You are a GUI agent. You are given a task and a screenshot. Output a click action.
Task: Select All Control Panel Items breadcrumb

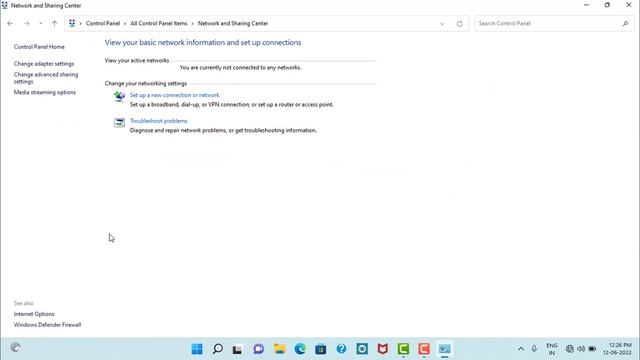click(x=159, y=23)
